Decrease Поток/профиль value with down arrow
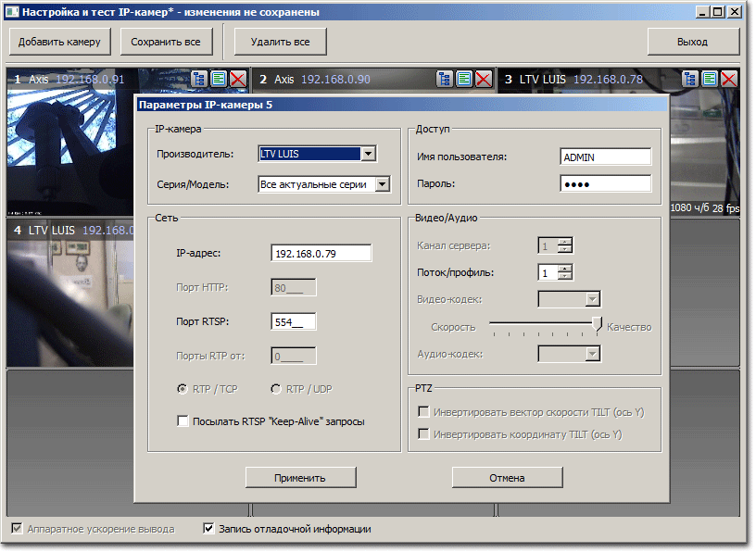The width and height of the screenshot is (756, 552). click(564, 276)
